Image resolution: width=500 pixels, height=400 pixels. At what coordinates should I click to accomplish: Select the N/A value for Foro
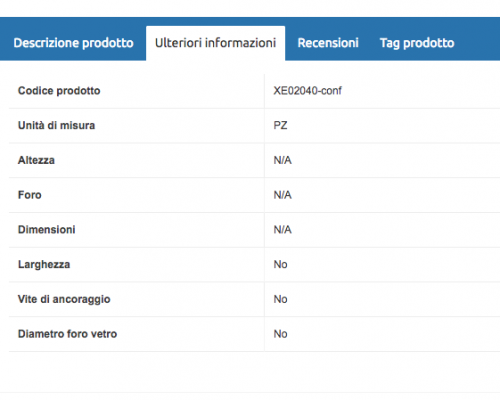(282, 195)
